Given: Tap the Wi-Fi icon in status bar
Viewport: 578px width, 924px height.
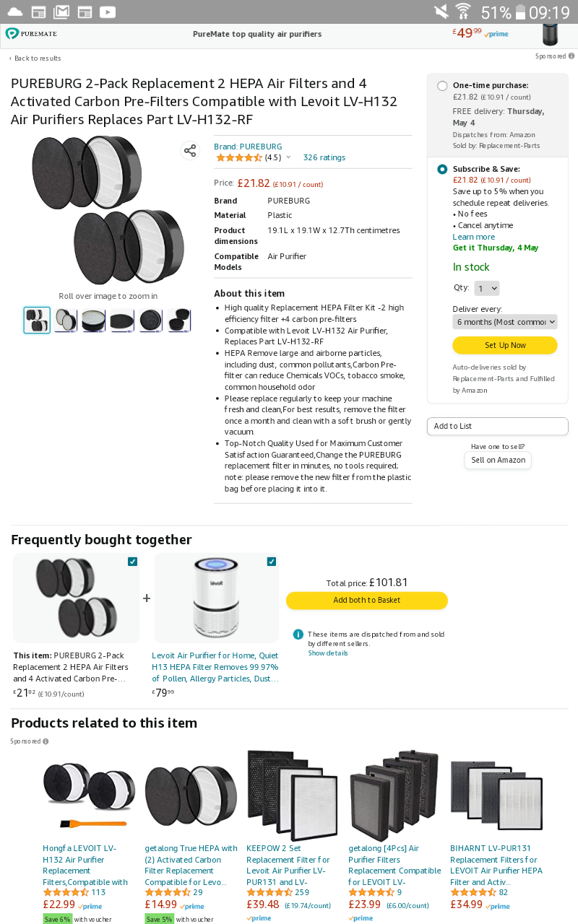Looking at the screenshot, I should [463, 12].
